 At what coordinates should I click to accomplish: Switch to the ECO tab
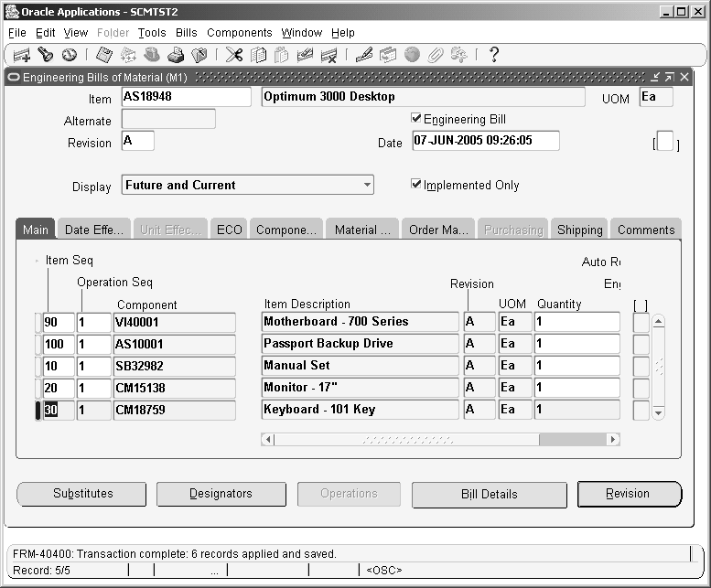[x=229, y=230]
